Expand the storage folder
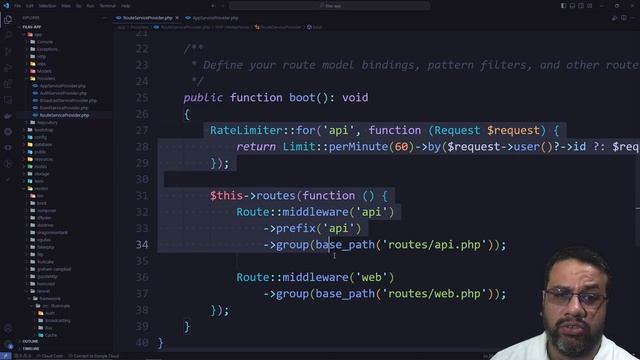This screenshot has width=640, height=360. (x=42, y=174)
